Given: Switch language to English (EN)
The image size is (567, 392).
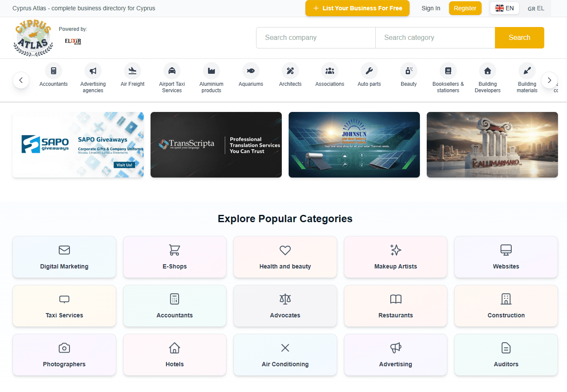Looking at the screenshot, I should point(504,8).
